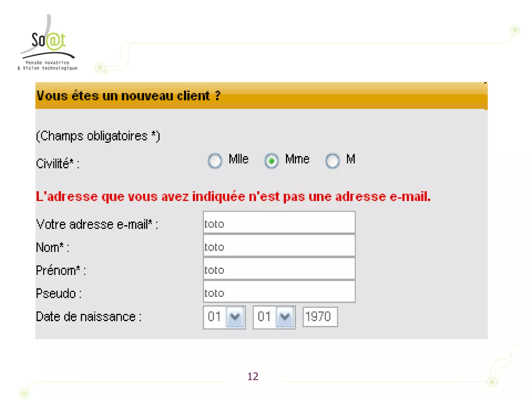Viewport: 532px width, 399px height.
Task: Select the Mlle radio button
Action: tap(215, 161)
